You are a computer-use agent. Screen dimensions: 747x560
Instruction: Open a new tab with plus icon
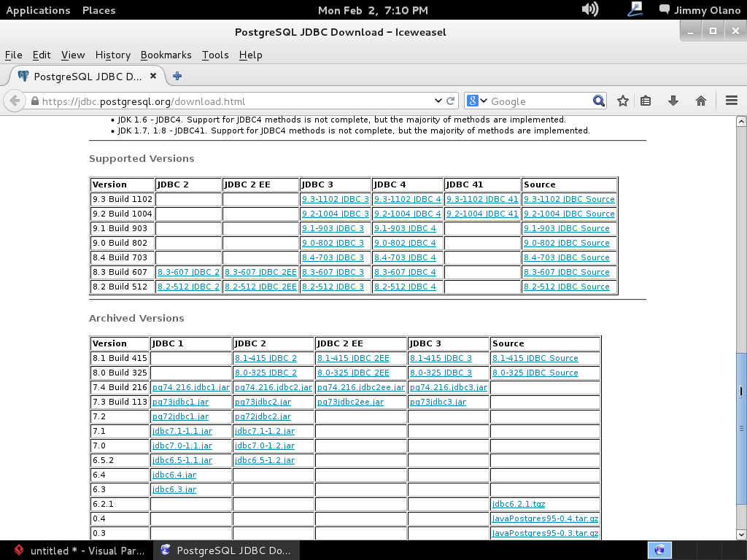point(177,76)
